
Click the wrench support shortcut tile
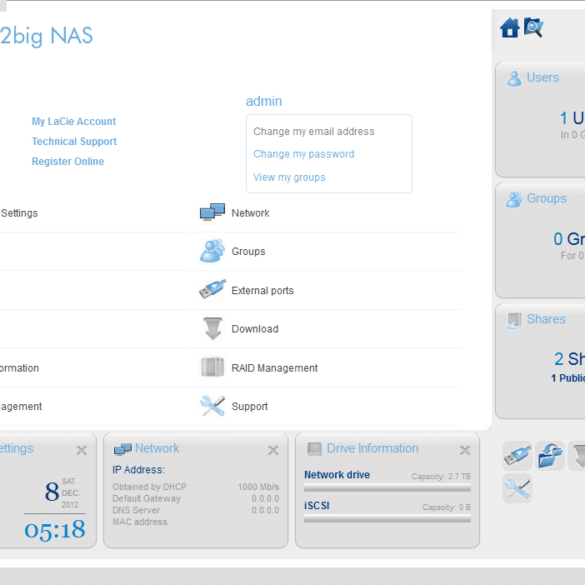(517, 488)
